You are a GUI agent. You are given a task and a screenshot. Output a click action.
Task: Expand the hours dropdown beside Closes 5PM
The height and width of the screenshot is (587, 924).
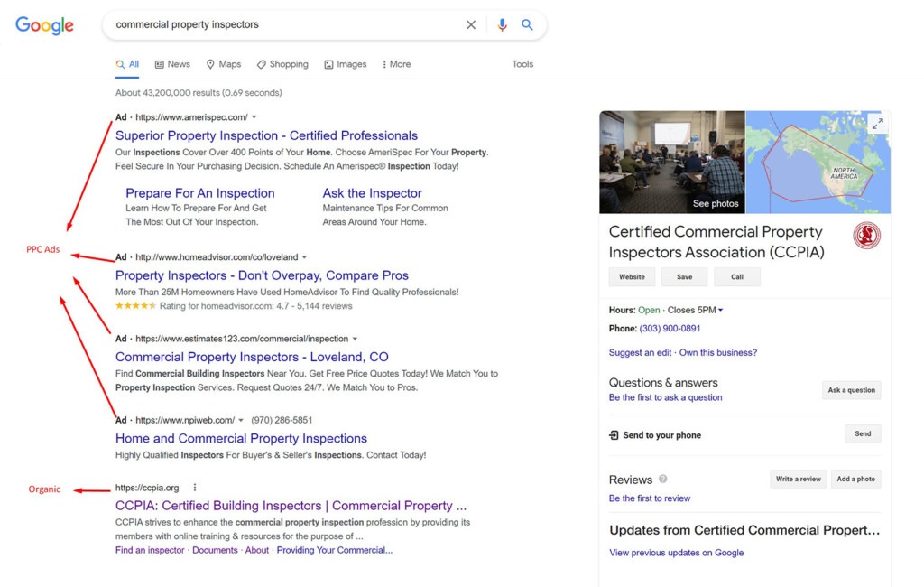tap(721, 311)
